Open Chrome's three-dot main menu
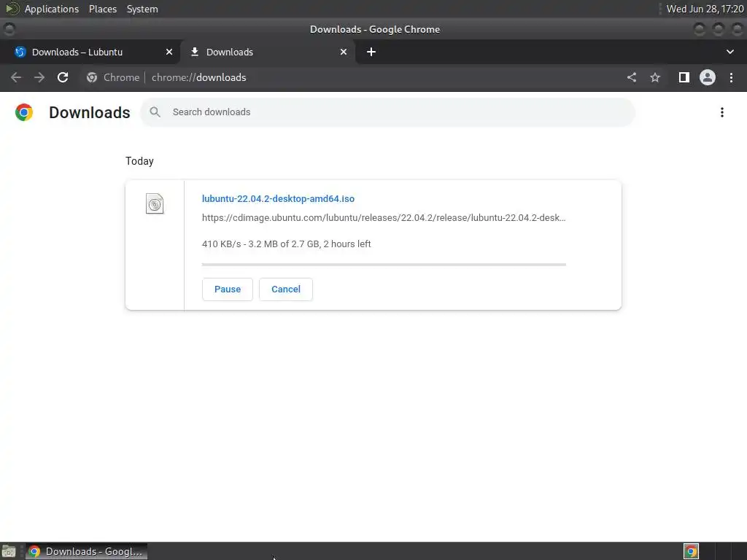The image size is (747, 560). click(731, 77)
